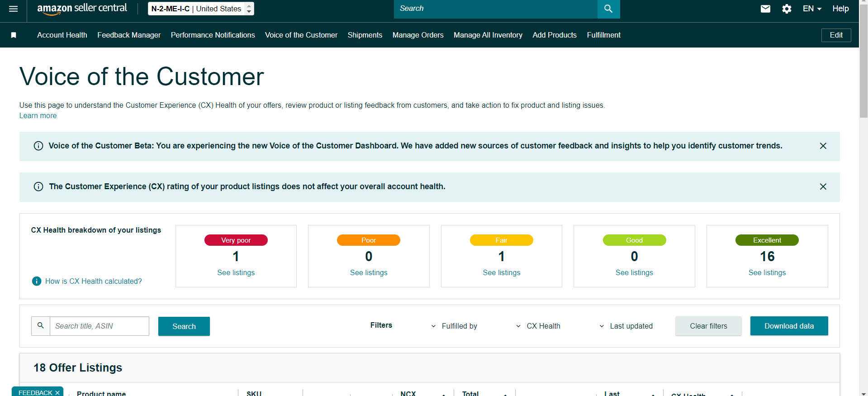Open Feedback Manager in navigation bar

click(x=129, y=35)
